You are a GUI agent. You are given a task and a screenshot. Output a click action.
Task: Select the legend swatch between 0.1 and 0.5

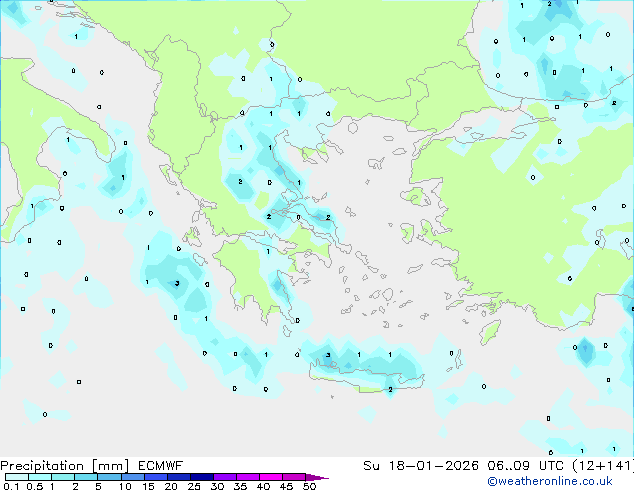[x=17, y=477]
